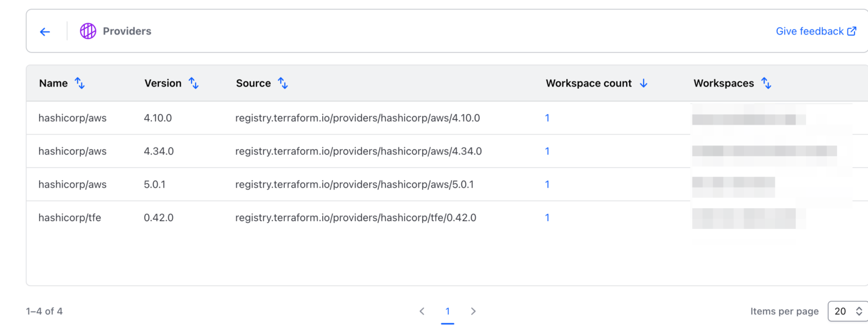Adjust items per page stepper to change value
The image size is (868, 333).
click(858, 311)
